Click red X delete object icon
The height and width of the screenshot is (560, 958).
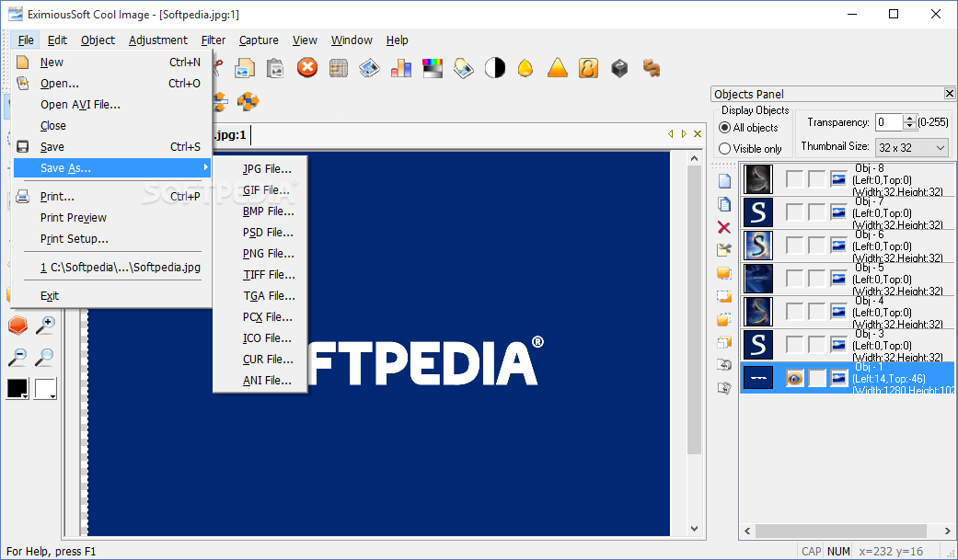(724, 227)
